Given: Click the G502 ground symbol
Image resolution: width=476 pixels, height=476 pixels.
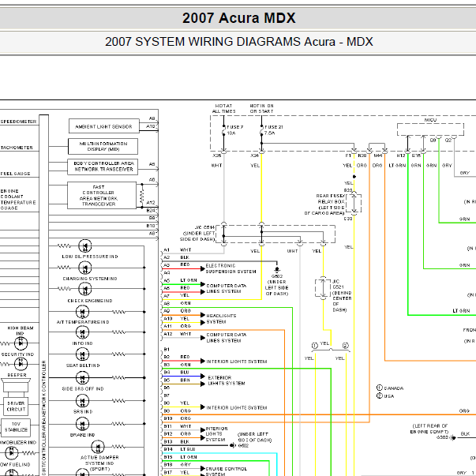Looking at the screenshot, I should pyautogui.click(x=276, y=269).
